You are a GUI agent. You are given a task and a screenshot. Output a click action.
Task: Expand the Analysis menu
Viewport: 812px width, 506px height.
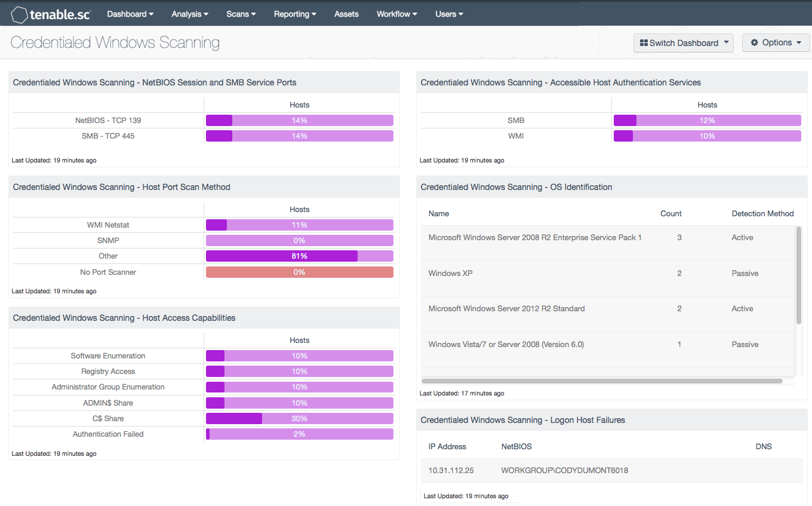click(189, 13)
